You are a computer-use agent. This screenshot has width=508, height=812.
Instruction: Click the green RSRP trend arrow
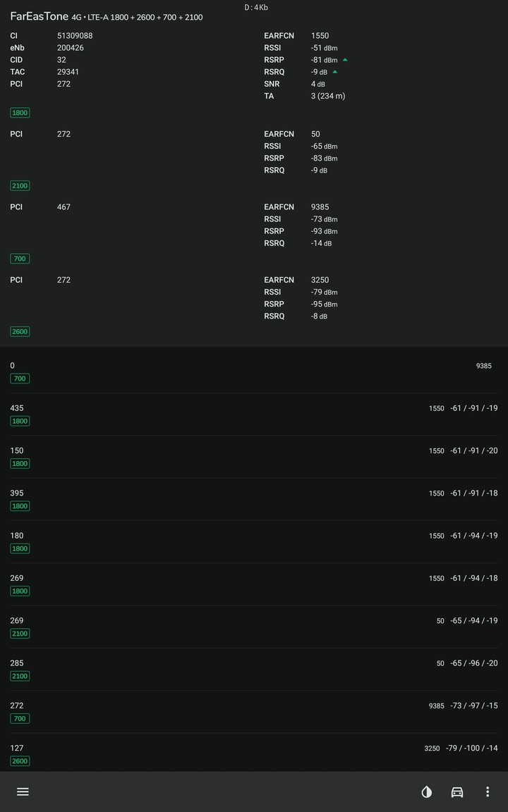(345, 59)
